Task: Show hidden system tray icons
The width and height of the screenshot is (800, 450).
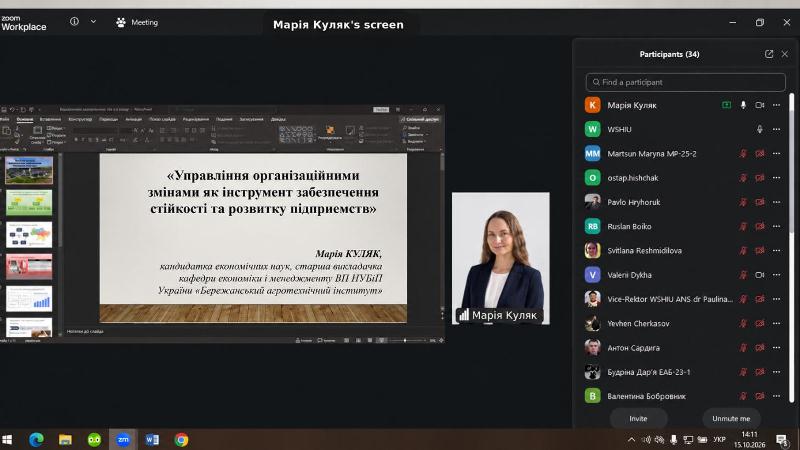Action: pyautogui.click(x=631, y=439)
